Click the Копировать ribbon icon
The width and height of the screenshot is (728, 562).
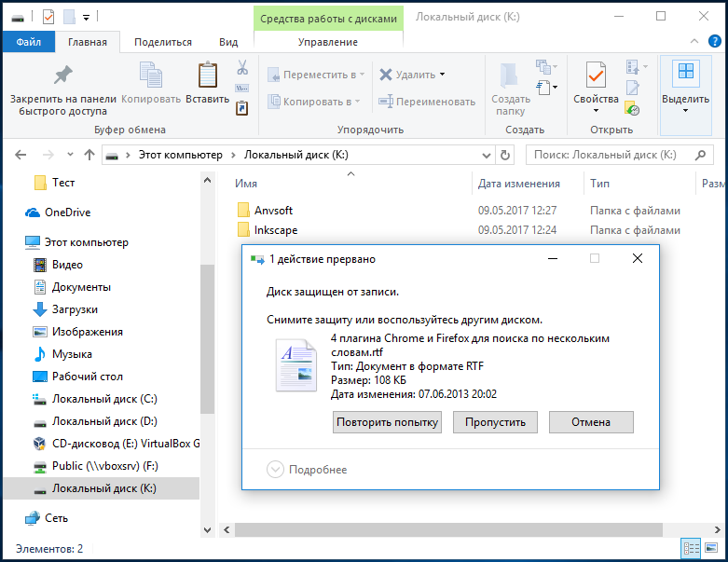(x=151, y=75)
